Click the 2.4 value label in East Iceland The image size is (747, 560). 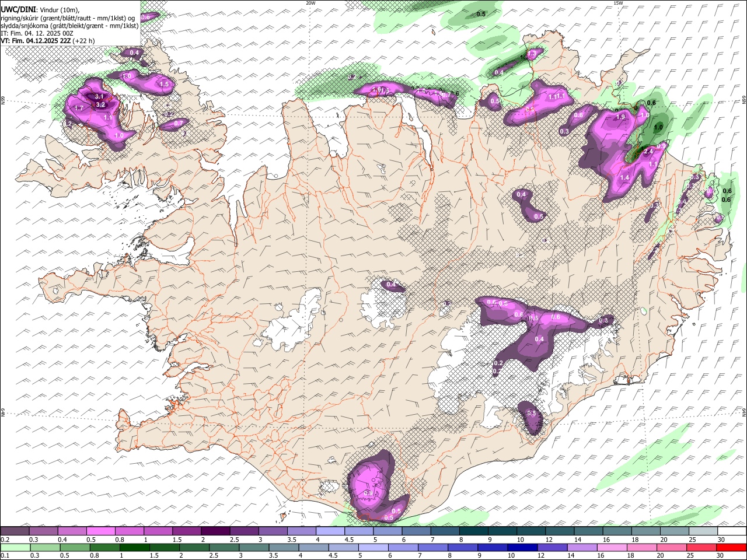point(648,152)
